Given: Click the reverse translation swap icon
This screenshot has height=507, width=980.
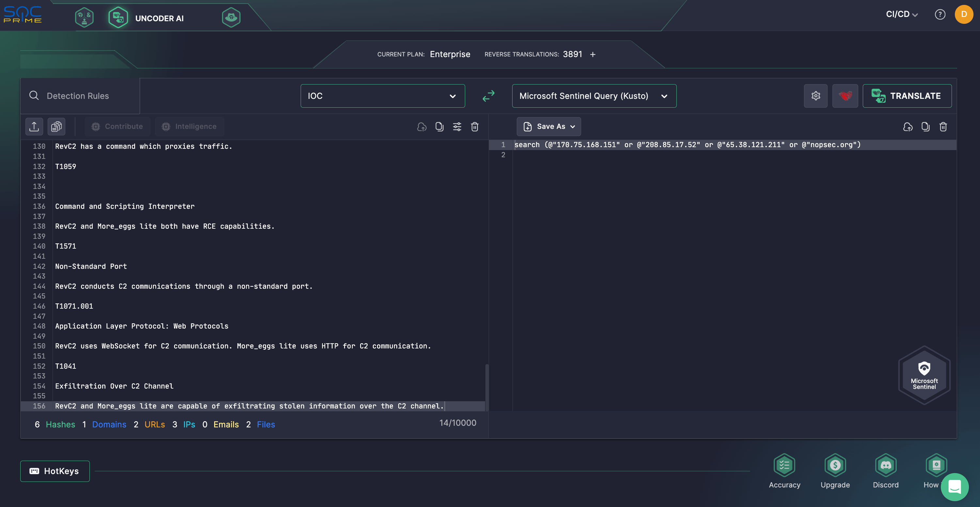Looking at the screenshot, I should coord(488,96).
